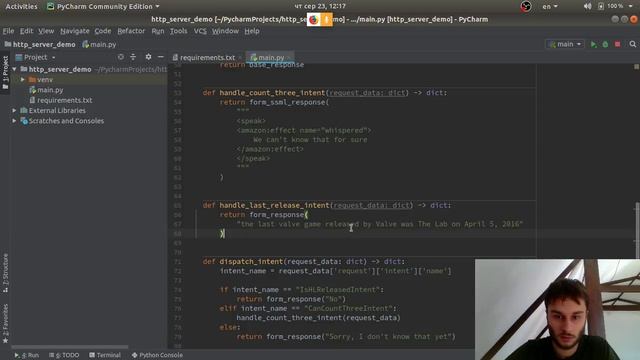Image resolution: width=640 pixels, height=360 pixels.
Task: Open the Terminal tool window
Action: coord(105,355)
